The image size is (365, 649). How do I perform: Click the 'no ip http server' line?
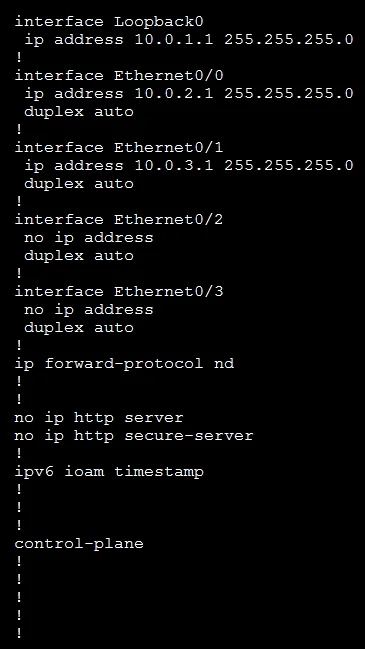click(x=99, y=418)
